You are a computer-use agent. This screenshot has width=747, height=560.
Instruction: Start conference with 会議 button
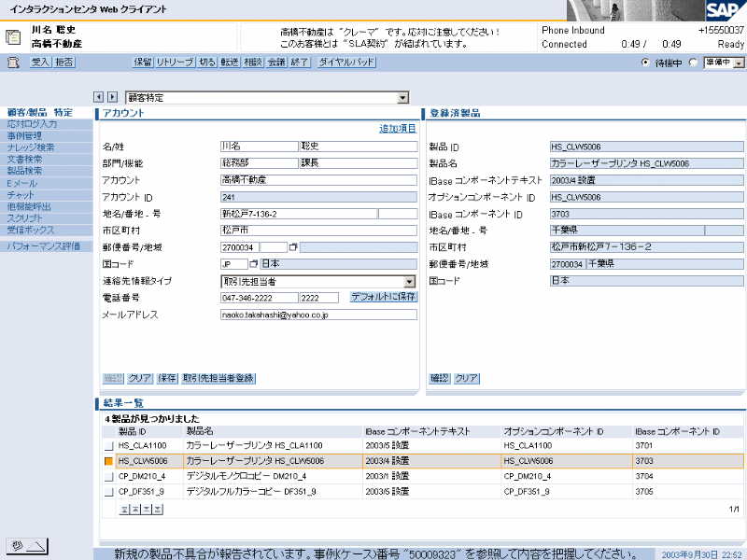click(x=276, y=62)
